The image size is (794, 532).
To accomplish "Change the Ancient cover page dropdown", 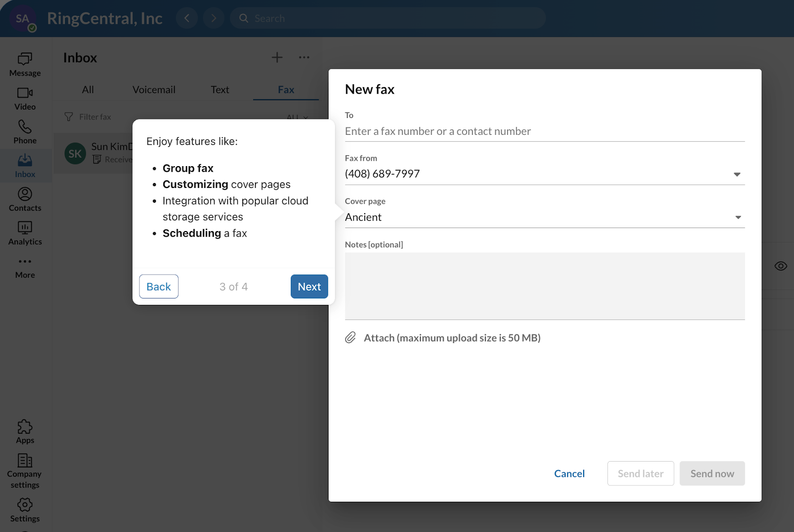I will coord(737,217).
